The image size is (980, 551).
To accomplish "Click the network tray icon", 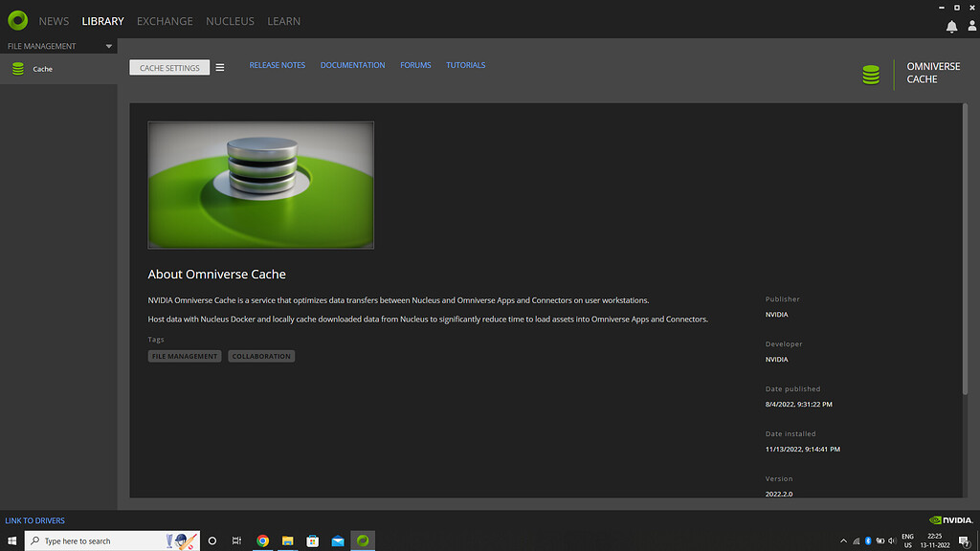I will 857,541.
